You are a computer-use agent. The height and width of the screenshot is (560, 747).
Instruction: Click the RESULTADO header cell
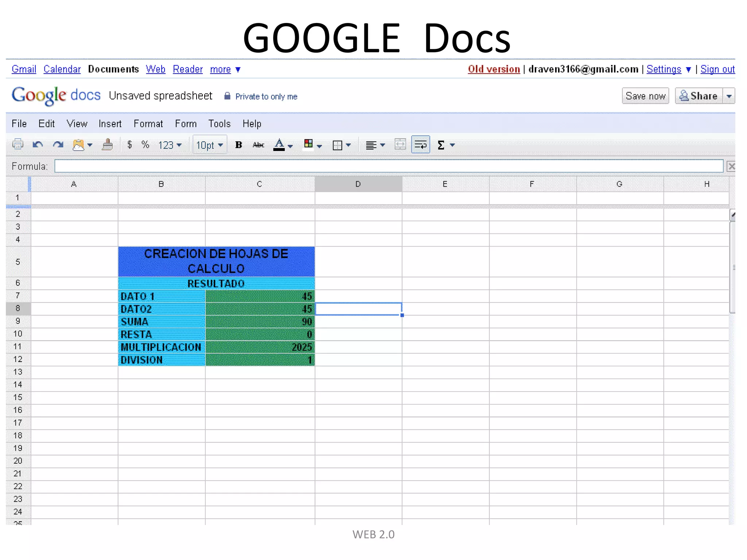(216, 283)
